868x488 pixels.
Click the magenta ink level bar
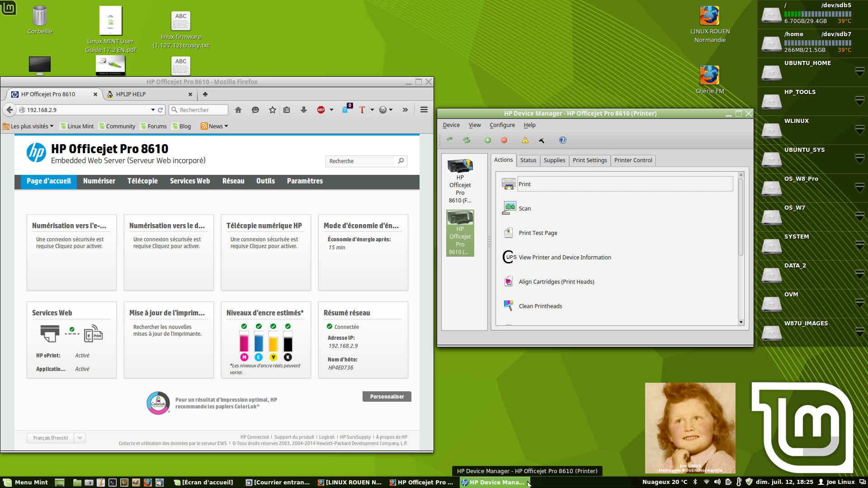(244, 341)
